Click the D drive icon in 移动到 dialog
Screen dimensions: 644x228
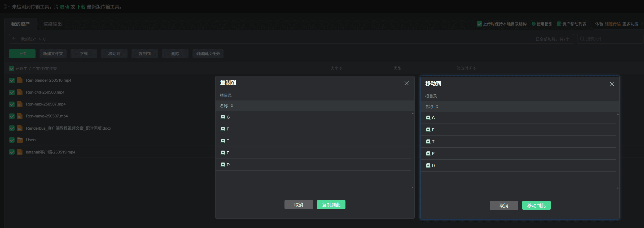[x=428, y=165]
